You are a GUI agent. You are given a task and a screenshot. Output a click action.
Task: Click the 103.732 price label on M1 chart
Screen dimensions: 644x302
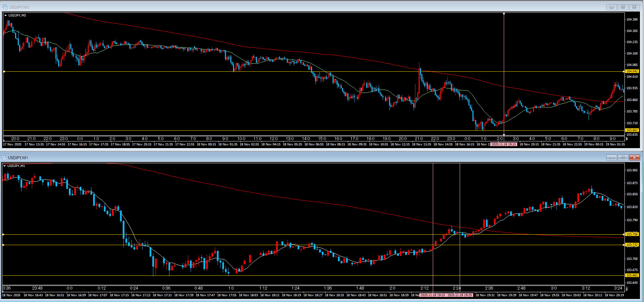pos(632,245)
